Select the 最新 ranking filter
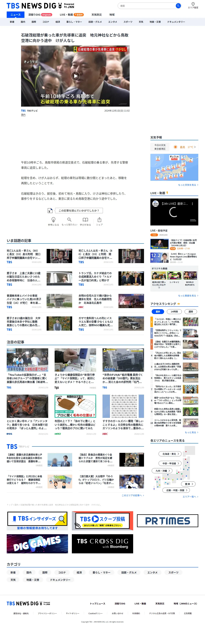This screenshot has height=644, width=205. point(158,311)
